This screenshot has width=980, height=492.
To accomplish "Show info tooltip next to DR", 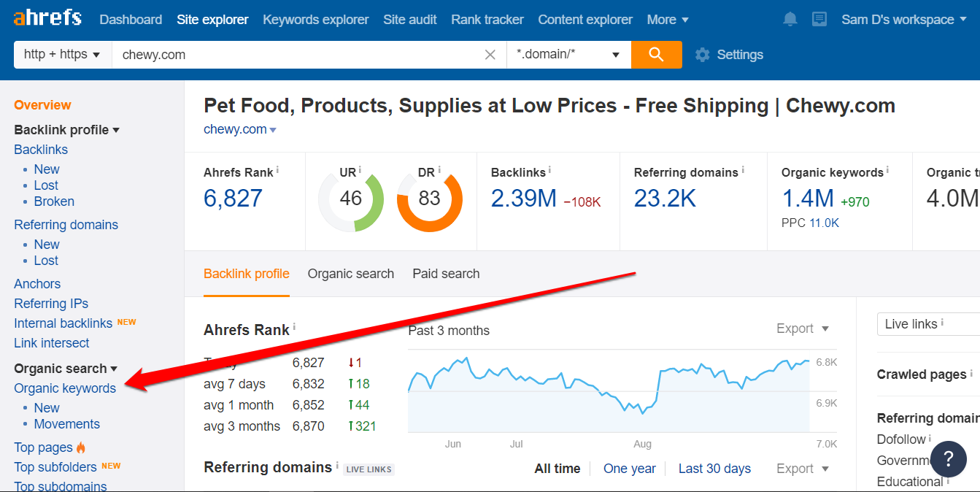I will pyautogui.click(x=439, y=170).
